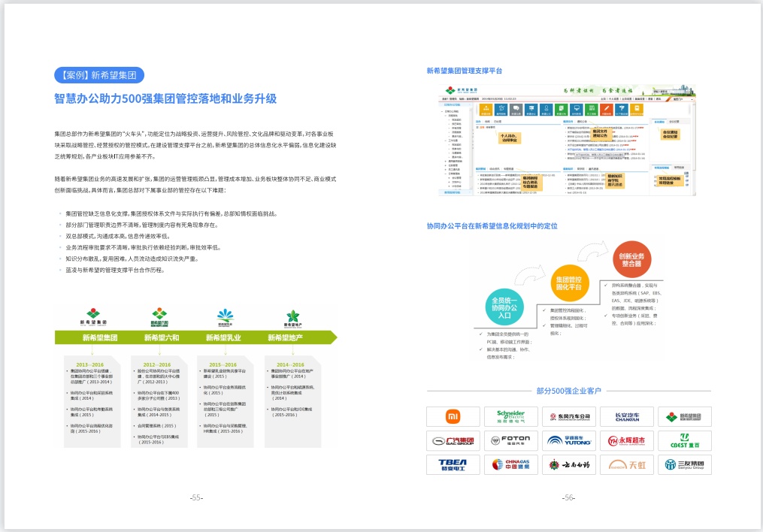Click the TBEA 特变电工 logo
763x532 pixels.
point(453,465)
